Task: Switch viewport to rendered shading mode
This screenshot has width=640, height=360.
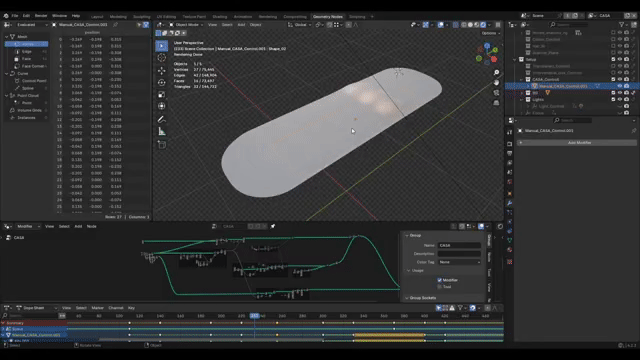Action: (x=483, y=25)
